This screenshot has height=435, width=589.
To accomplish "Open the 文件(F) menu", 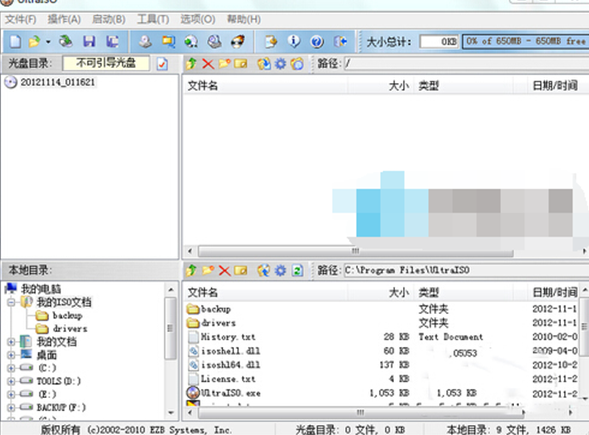I will [x=21, y=19].
